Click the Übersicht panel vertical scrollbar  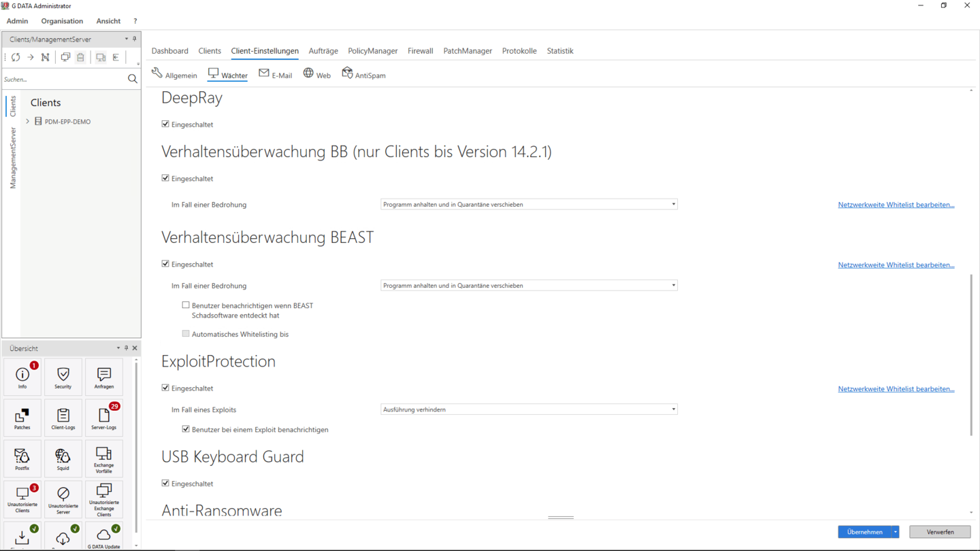pyautogui.click(x=136, y=447)
